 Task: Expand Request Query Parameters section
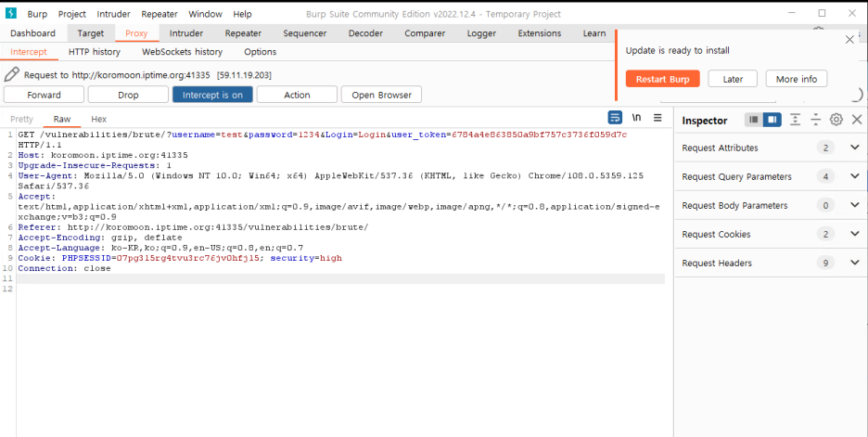point(855,176)
